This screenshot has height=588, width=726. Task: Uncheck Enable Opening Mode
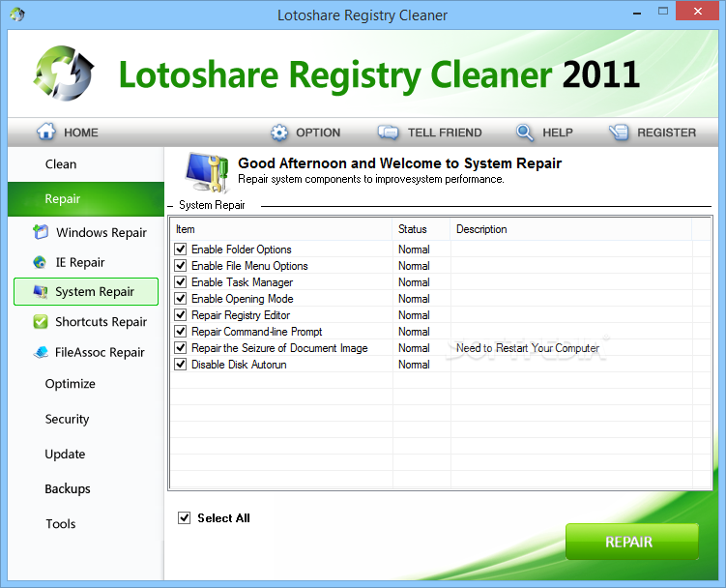click(180, 299)
